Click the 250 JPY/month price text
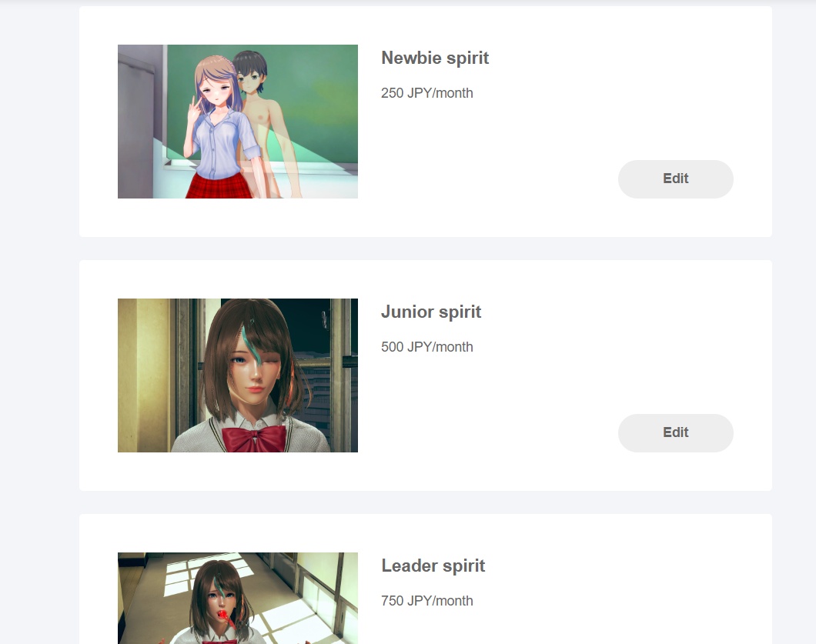This screenshot has height=644, width=816. [x=426, y=93]
